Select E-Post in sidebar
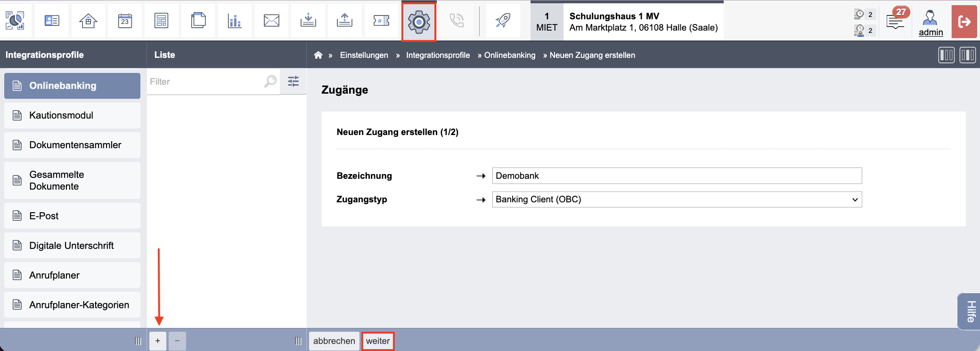 tap(72, 216)
